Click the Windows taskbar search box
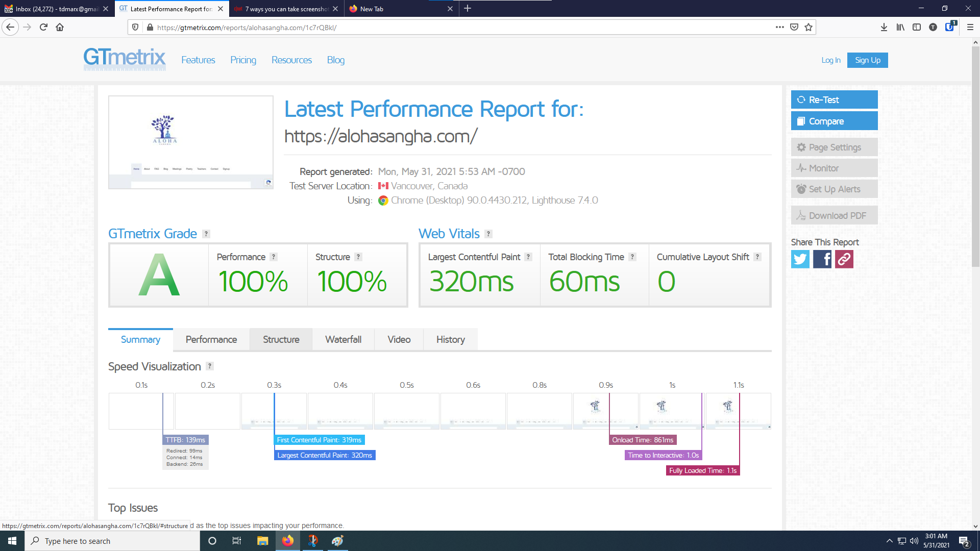 point(112,541)
